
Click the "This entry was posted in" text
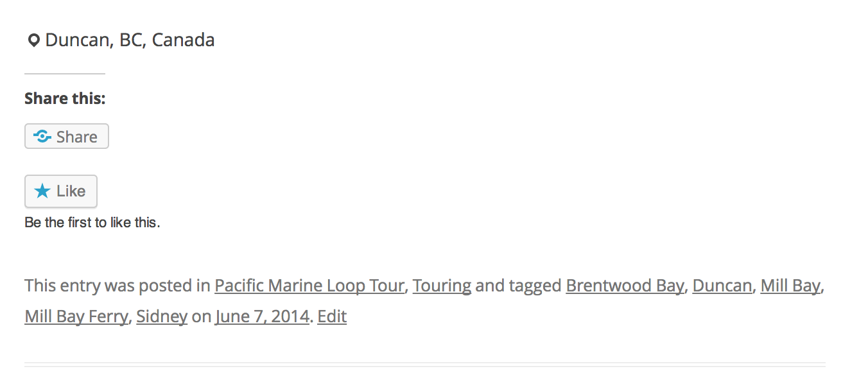pyautogui.click(x=117, y=286)
